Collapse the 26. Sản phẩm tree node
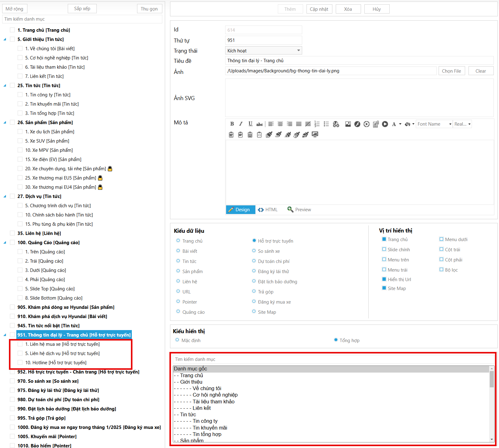The width and height of the screenshot is (499, 448). tap(5, 123)
